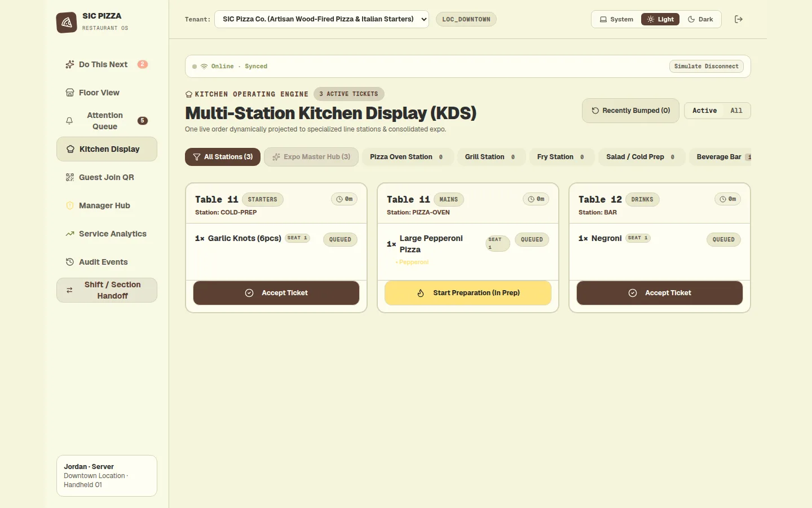Start preparation of the Pepperoni Pizza ticket

468,293
